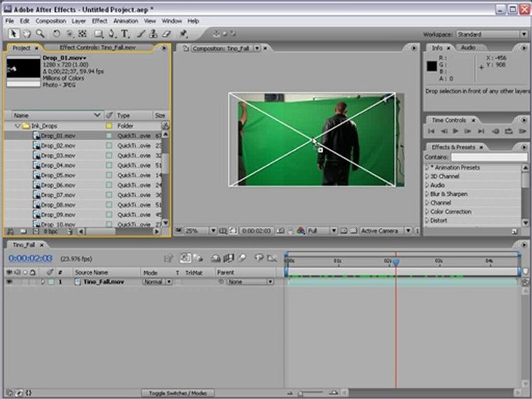Select the Zoom magnifier tool

tap(40, 34)
